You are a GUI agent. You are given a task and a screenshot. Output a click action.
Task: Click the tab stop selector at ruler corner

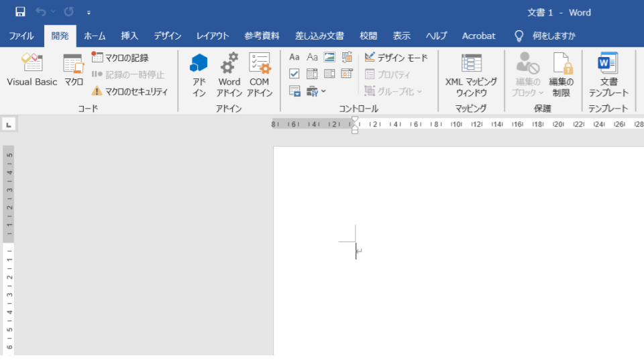[9, 125]
